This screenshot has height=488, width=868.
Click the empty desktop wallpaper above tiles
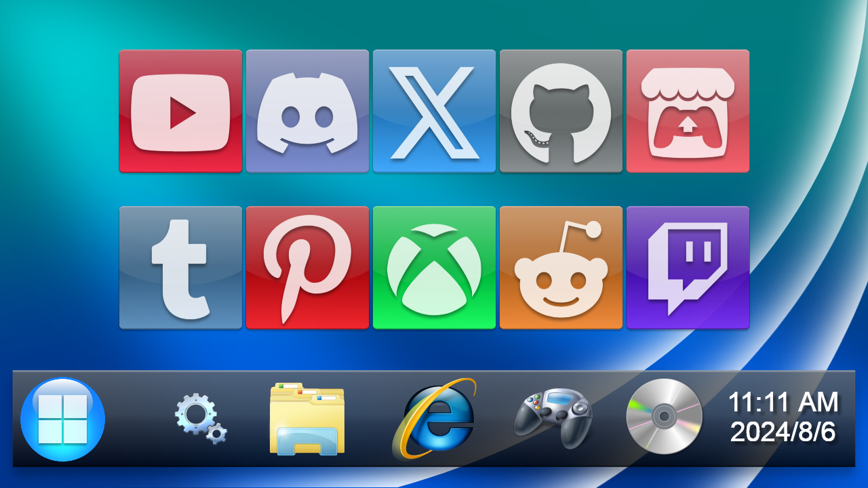pos(434,24)
